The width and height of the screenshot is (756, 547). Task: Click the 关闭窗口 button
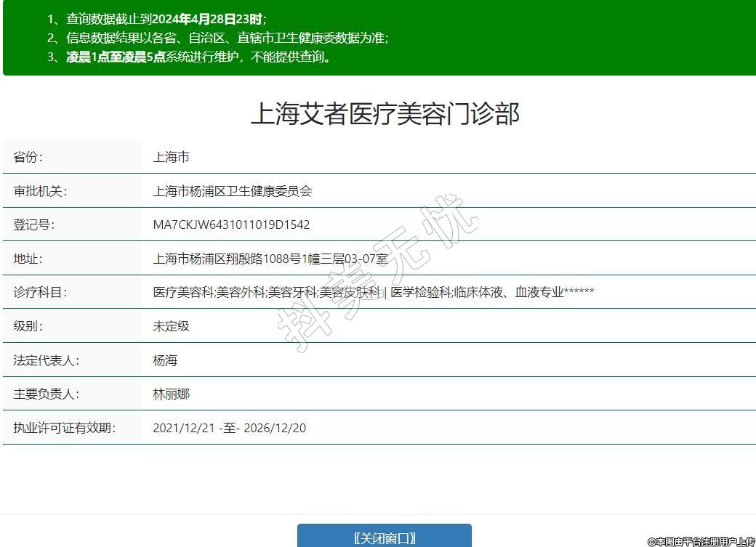pos(384,538)
